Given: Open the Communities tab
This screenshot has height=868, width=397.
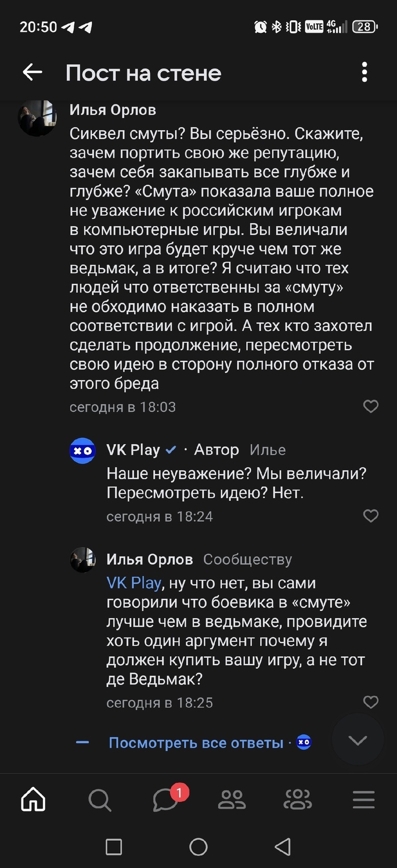Looking at the screenshot, I should [298, 799].
